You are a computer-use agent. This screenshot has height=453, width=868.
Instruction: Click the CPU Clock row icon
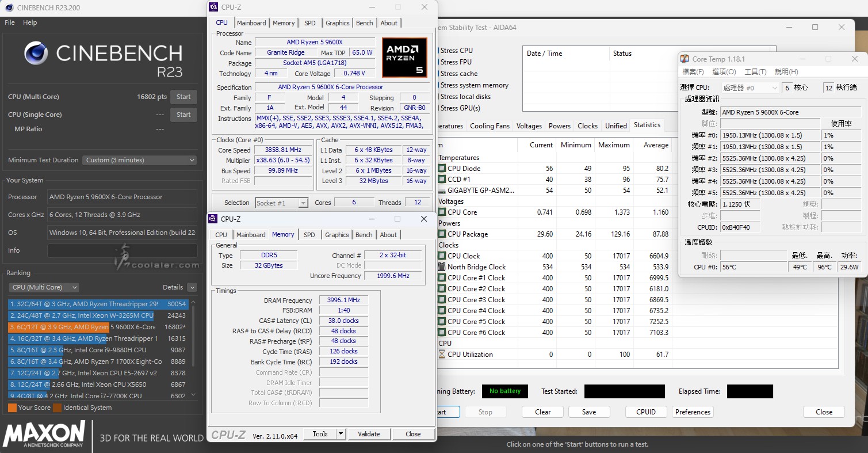click(442, 256)
